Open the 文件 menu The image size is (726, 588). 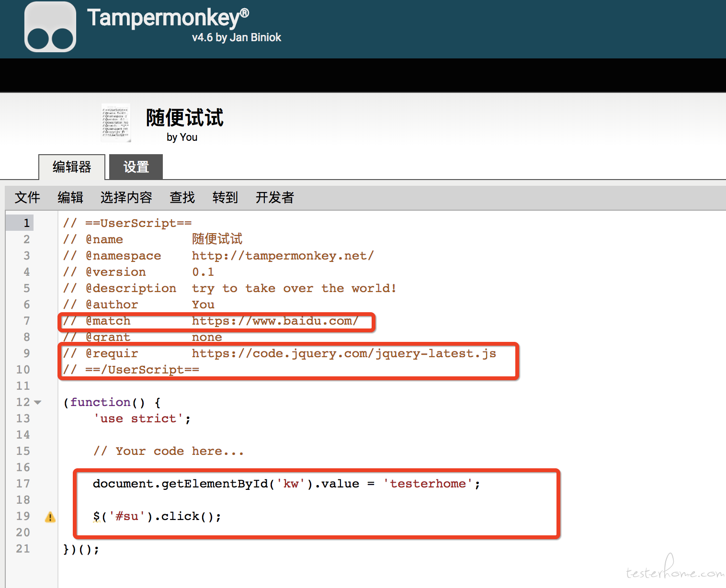[x=27, y=197]
